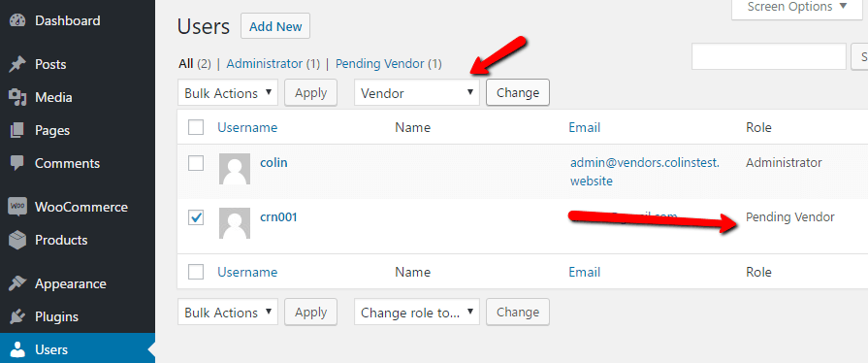Viewport: 868px width, 363px height.
Task: Click the Plugins plug icon
Action: 17,317
